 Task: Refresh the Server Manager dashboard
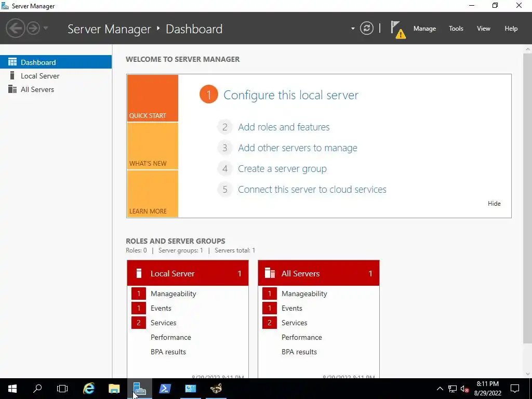coord(366,28)
